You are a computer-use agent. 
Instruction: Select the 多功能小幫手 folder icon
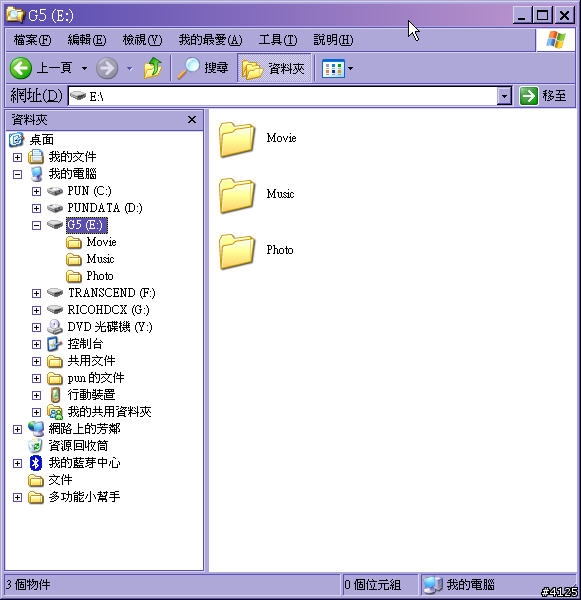36,497
